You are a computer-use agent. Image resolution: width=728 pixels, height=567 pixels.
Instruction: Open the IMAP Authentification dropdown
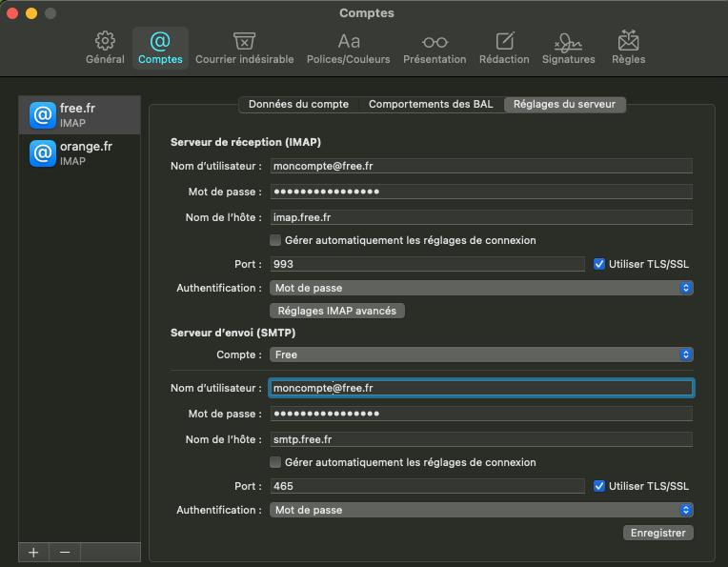pos(481,288)
